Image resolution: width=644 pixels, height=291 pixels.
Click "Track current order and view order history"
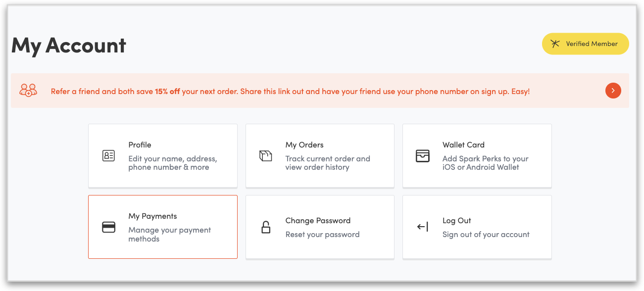(327, 163)
